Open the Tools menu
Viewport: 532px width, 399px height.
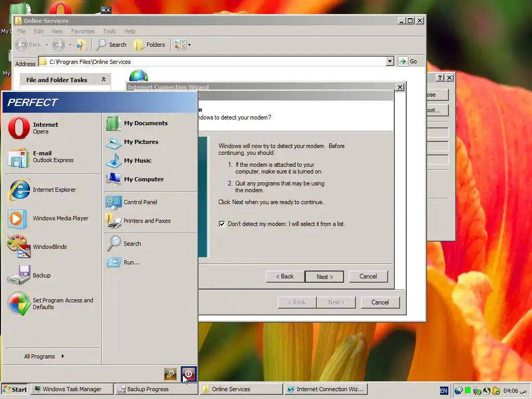click(109, 31)
